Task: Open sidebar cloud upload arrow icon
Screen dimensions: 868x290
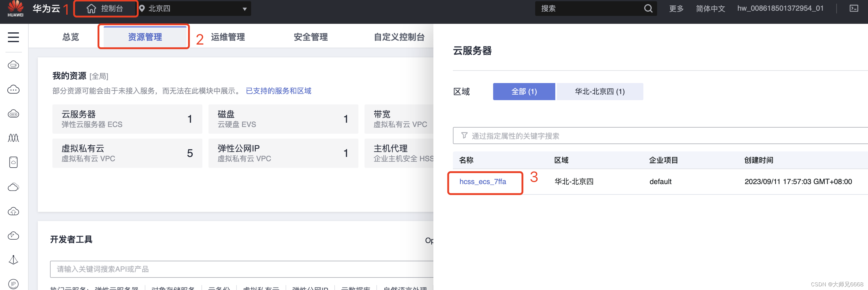Action: (x=13, y=211)
